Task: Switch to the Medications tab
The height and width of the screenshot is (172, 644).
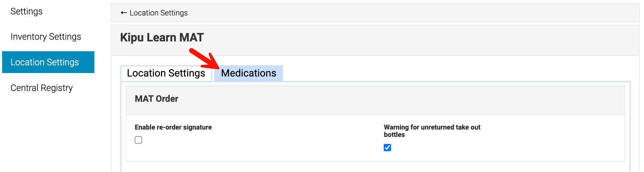Action: (249, 73)
